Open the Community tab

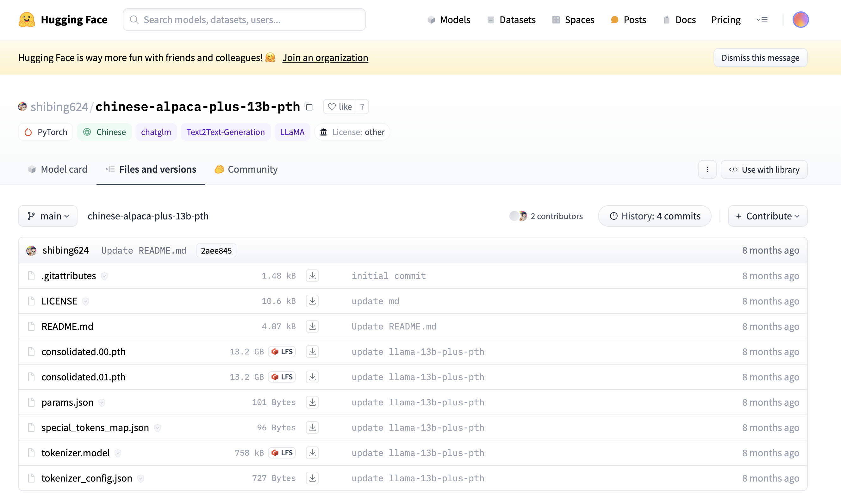point(246,169)
